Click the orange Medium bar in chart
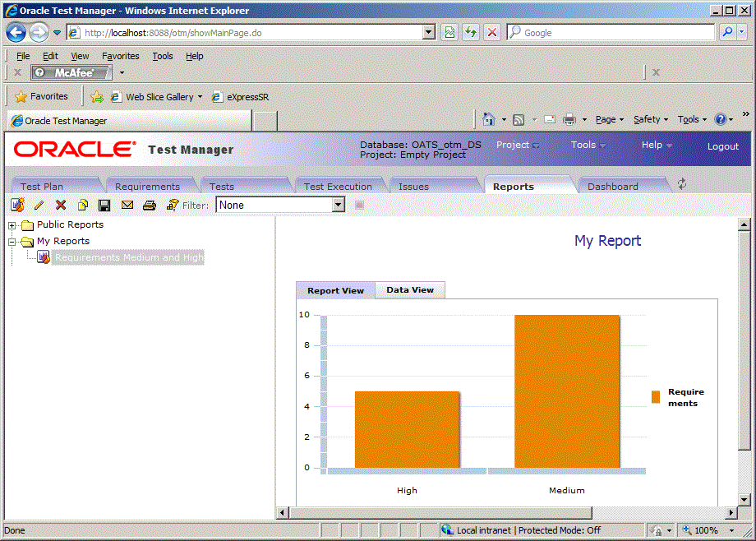 tap(566, 391)
